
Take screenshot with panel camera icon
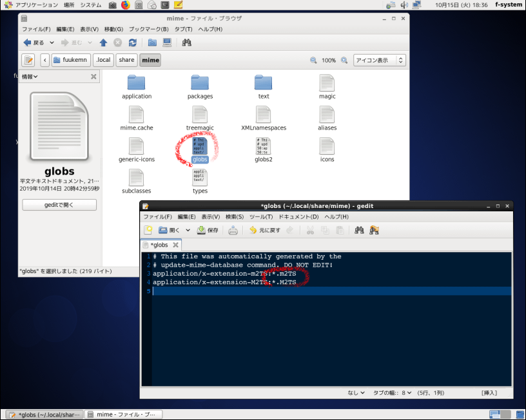click(x=112, y=5)
